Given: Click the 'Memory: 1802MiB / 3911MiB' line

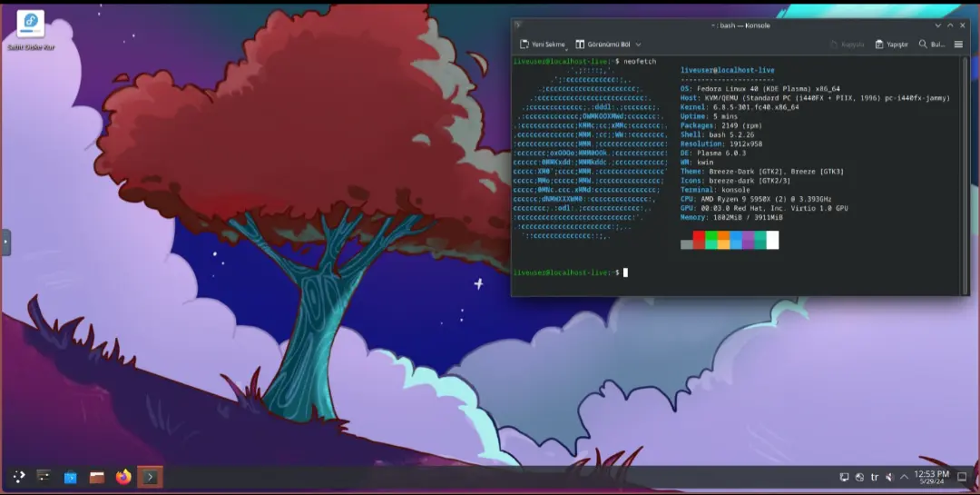Looking at the screenshot, I should 731,217.
